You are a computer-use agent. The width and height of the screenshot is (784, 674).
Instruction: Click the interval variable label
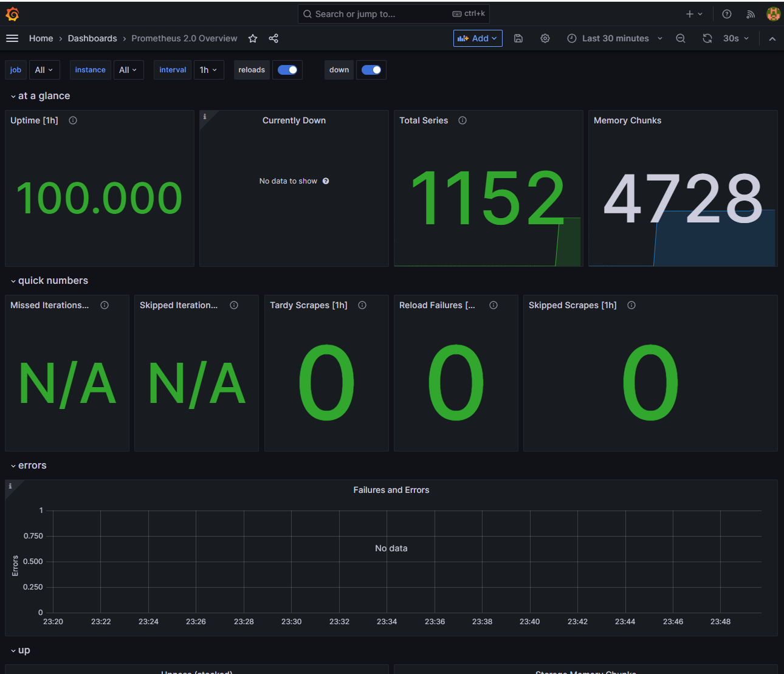click(173, 70)
